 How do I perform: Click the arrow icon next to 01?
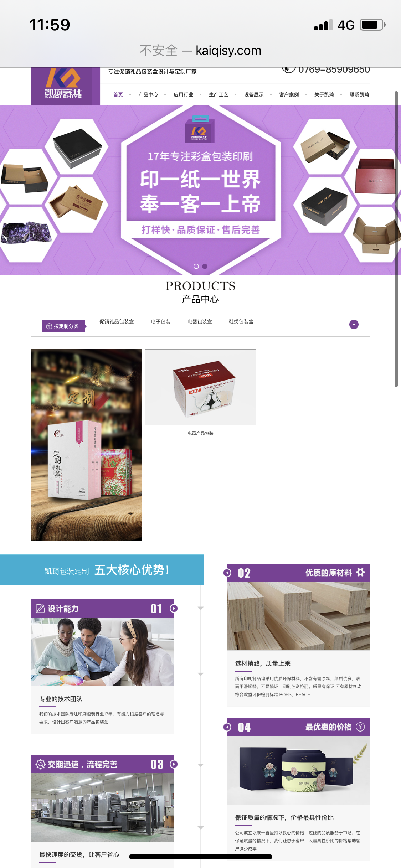pos(174,608)
